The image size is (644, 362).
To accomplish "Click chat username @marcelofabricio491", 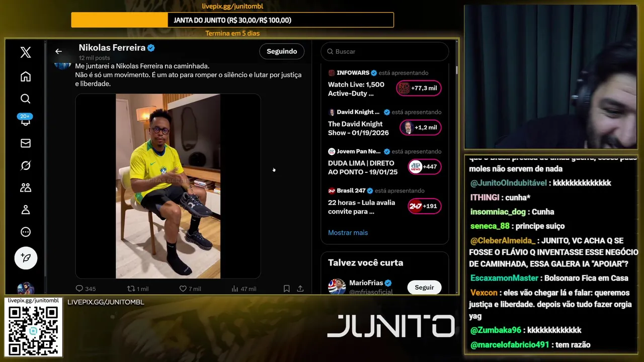I will tap(510, 345).
